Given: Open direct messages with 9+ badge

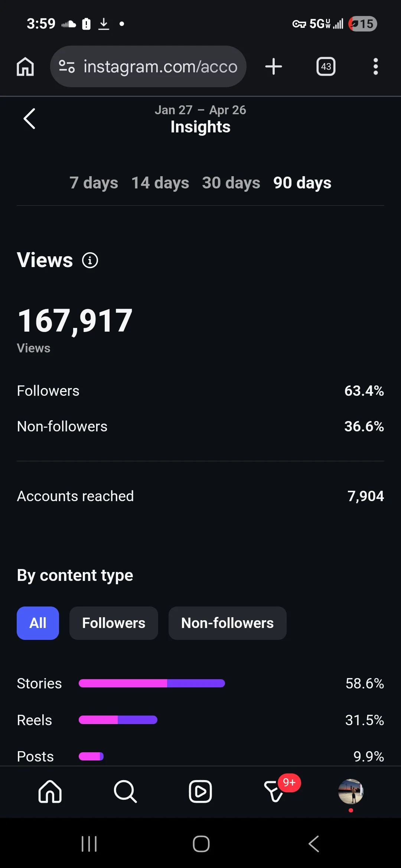Looking at the screenshot, I should [x=276, y=792].
